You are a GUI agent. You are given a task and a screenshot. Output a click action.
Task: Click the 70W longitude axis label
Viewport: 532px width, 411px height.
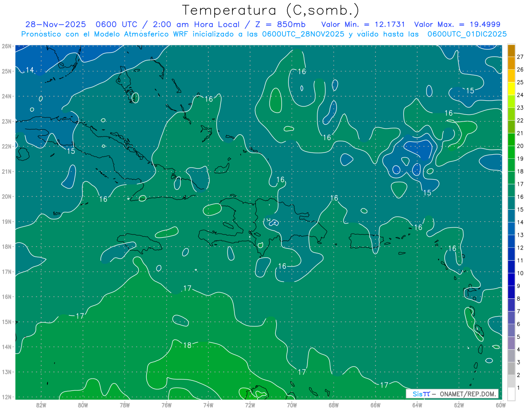(x=292, y=405)
